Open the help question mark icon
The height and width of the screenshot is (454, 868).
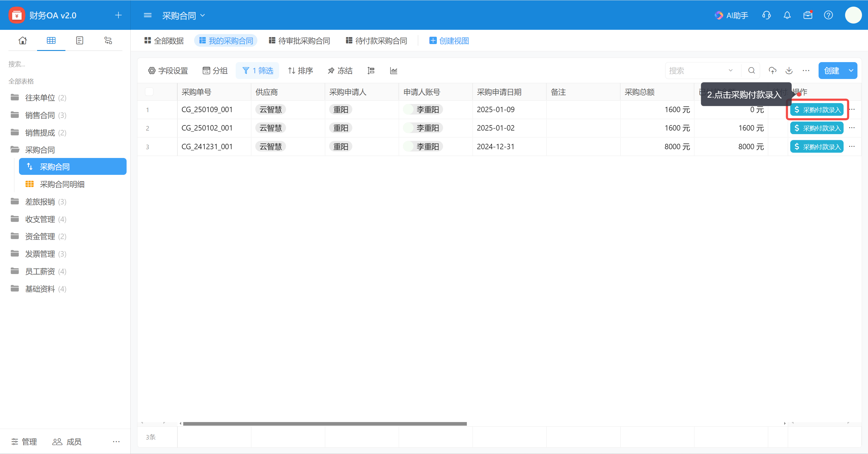(x=828, y=15)
